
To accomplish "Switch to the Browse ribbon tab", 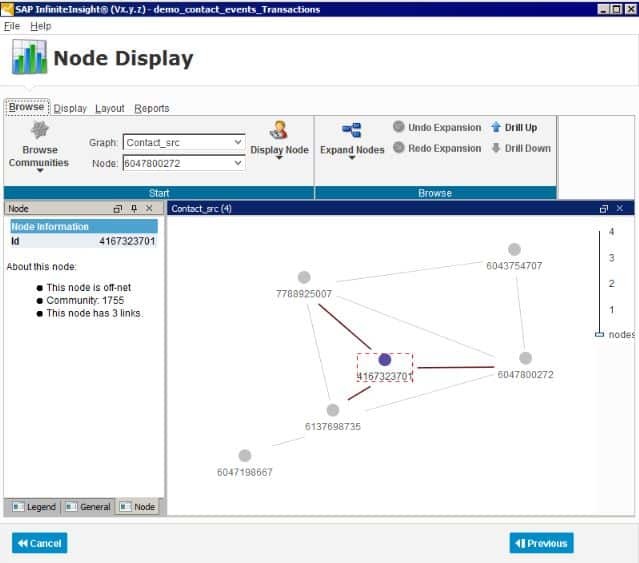I will (27, 107).
